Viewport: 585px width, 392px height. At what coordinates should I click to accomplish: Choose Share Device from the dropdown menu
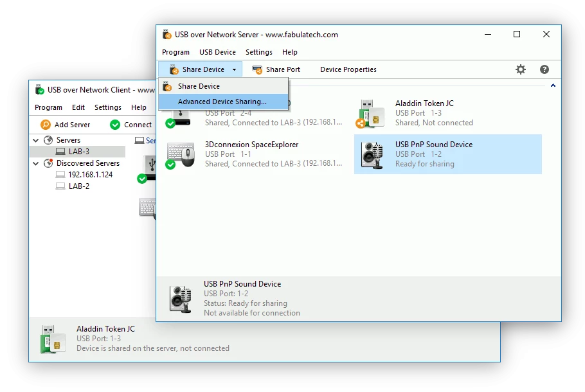pos(224,86)
